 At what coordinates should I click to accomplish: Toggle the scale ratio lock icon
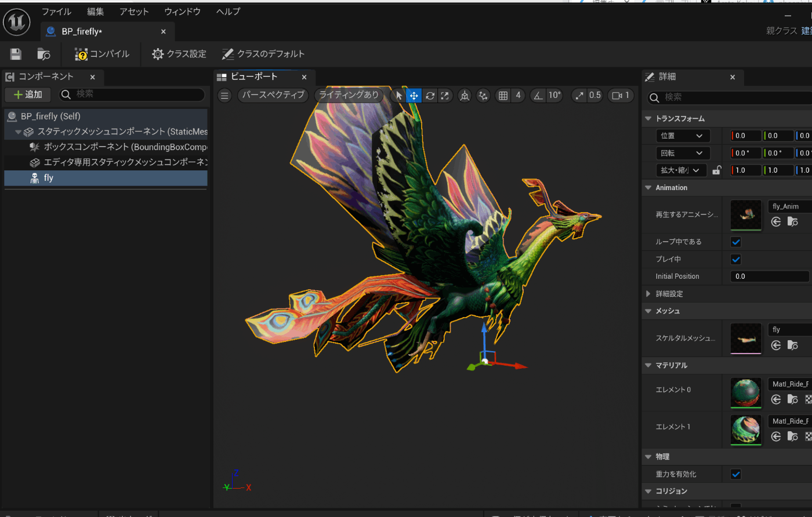pos(717,170)
